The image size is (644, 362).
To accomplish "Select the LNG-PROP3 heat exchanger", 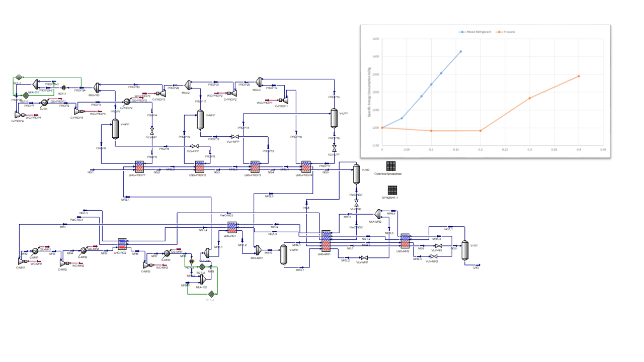I will [x=254, y=167].
